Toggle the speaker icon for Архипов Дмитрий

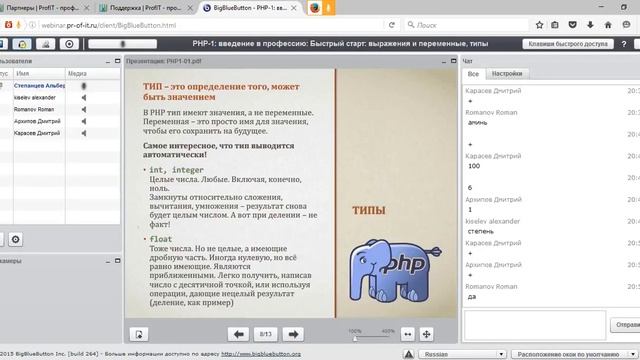click(x=84, y=121)
